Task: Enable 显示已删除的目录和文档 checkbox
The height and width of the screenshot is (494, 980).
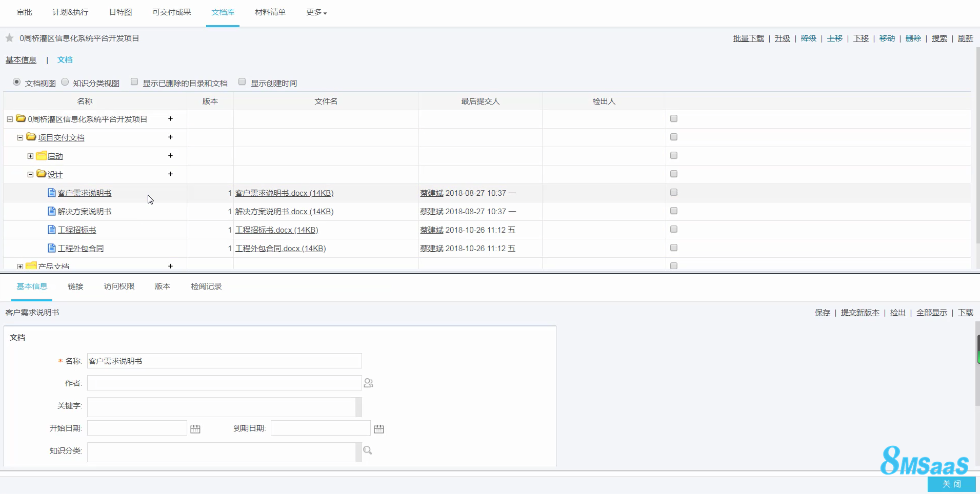Action: click(134, 81)
